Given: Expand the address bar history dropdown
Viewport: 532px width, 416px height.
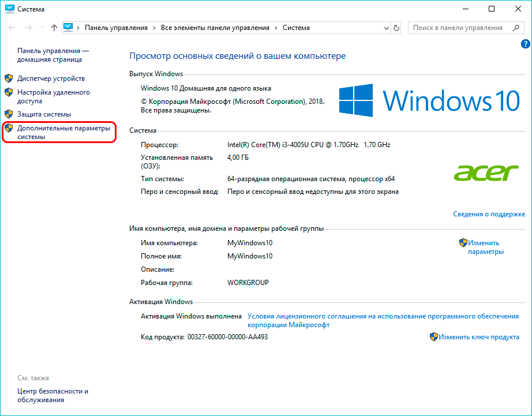Looking at the screenshot, I should [x=386, y=28].
